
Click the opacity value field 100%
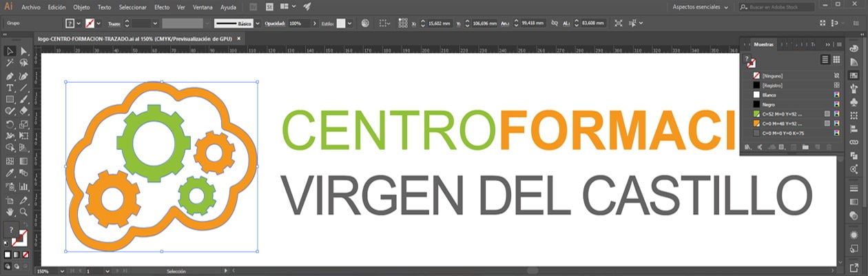299,23
